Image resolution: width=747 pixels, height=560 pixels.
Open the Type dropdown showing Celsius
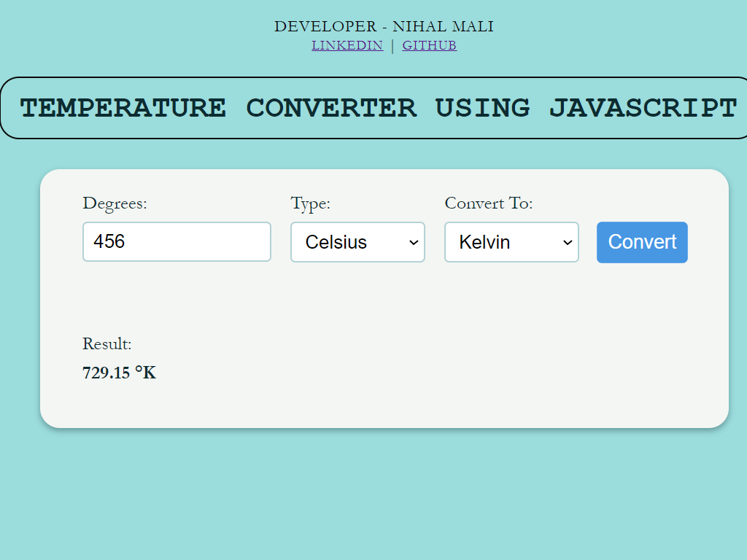point(357,242)
